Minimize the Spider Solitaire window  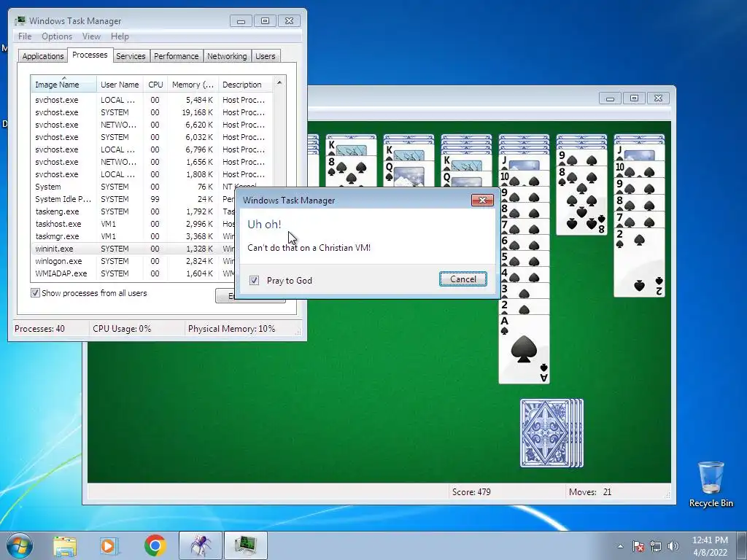[611, 98]
